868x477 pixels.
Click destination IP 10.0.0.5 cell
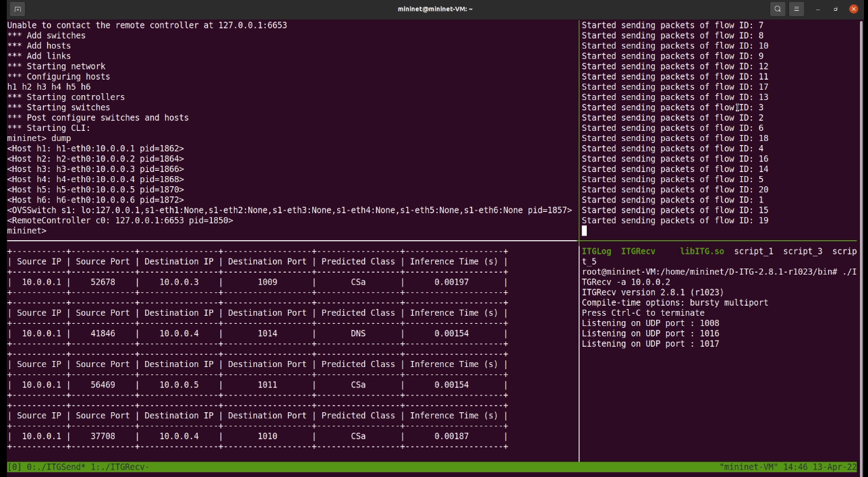tap(179, 385)
